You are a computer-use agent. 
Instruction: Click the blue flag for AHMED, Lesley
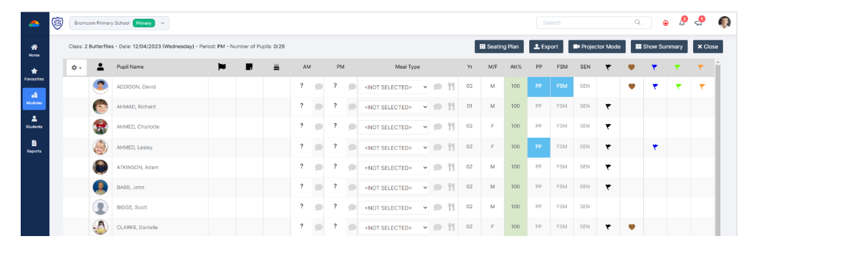click(655, 147)
